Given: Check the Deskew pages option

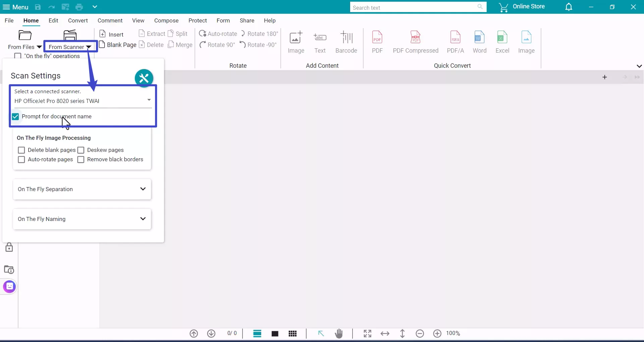Looking at the screenshot, I should [81, 150].
